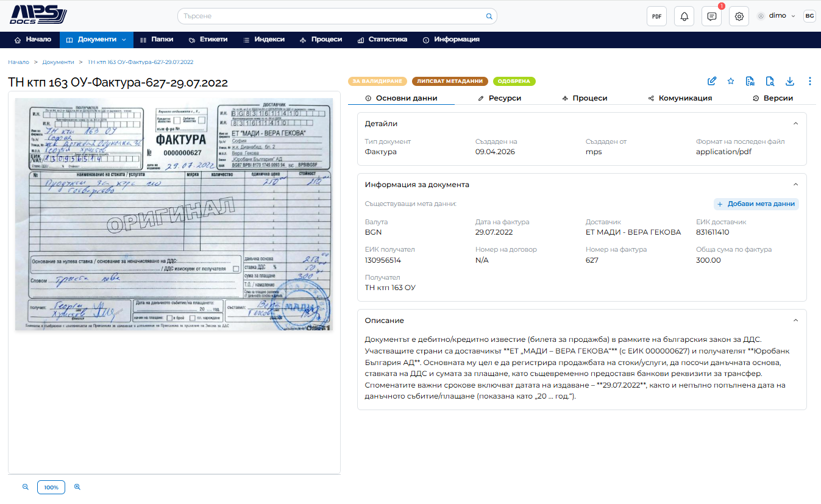Switch to the Ресурси tab
The width and height of the screenshot is (821, 504).
coord(500,98)
